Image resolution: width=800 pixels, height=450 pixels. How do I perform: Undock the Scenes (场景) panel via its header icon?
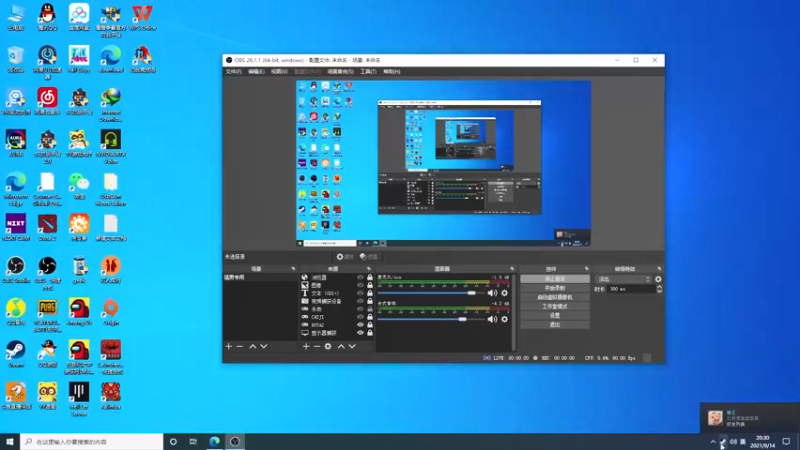tap(293, 269)
